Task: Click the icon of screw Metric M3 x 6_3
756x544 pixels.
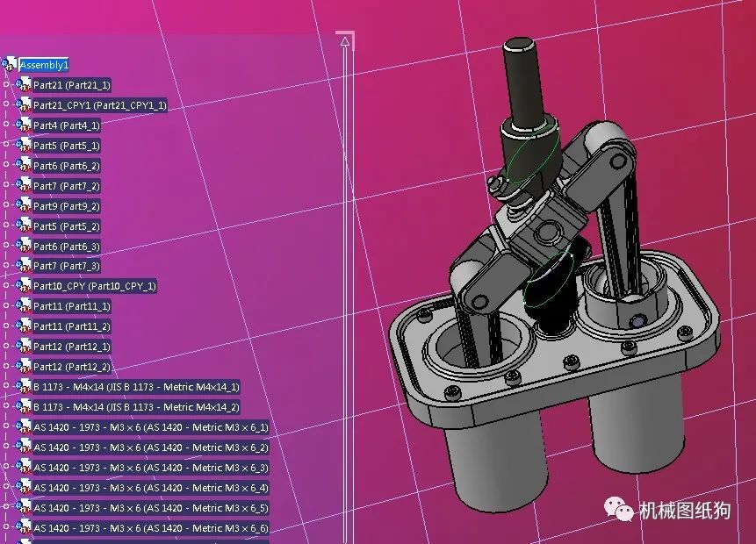Action: tap(23, 468)
